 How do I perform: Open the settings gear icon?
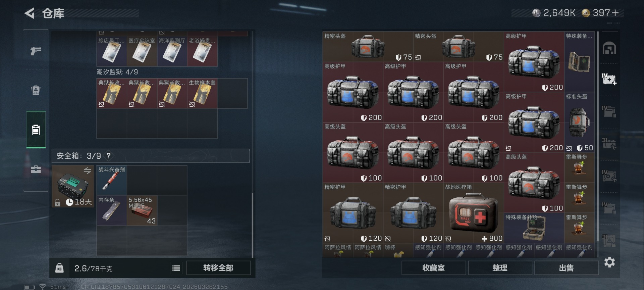click(609, 262)
